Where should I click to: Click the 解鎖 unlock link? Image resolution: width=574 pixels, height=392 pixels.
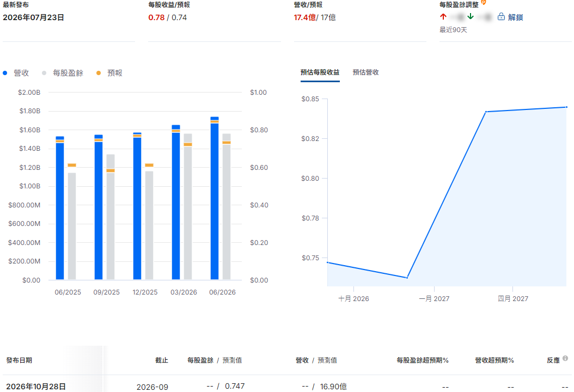515,17
